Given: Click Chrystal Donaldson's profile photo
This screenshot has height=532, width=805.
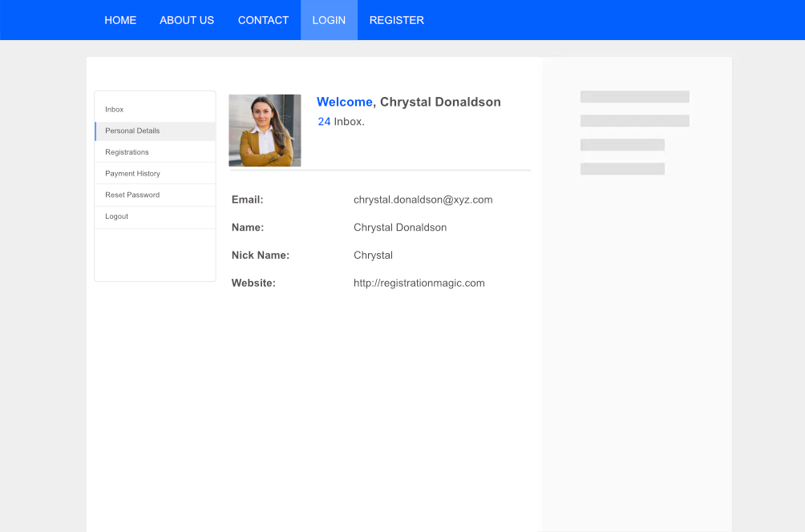Looking at the screenshot, I should click(265, 131).
